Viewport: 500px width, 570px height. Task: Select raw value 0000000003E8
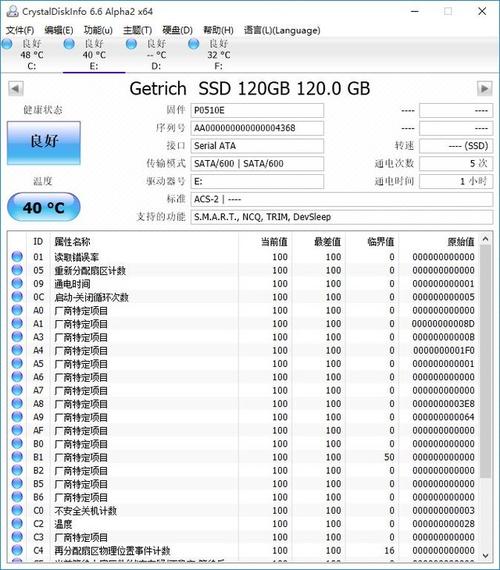point(443,404)
